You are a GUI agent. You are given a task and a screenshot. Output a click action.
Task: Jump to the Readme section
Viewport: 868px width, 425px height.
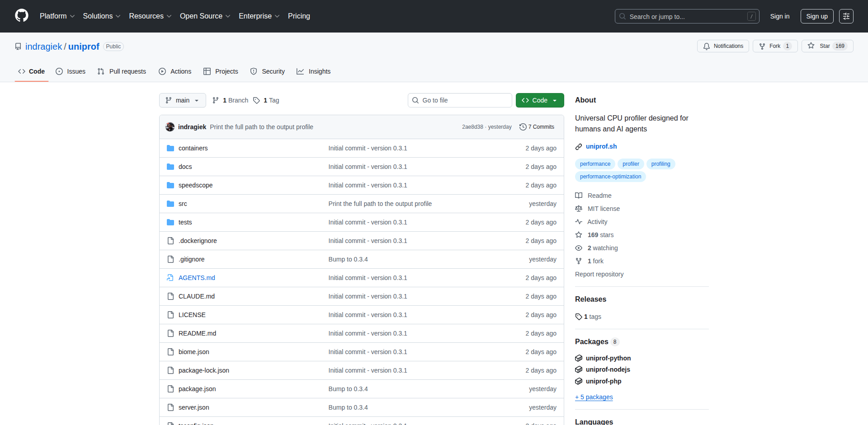point(593,196)
